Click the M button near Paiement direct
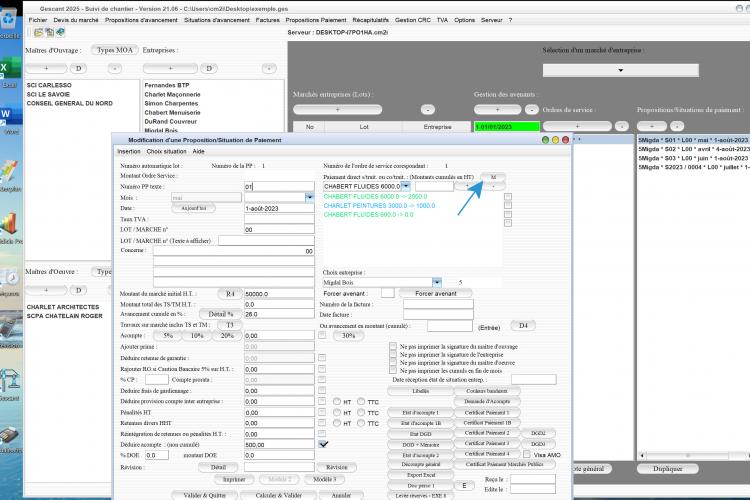 coord(493,177)
